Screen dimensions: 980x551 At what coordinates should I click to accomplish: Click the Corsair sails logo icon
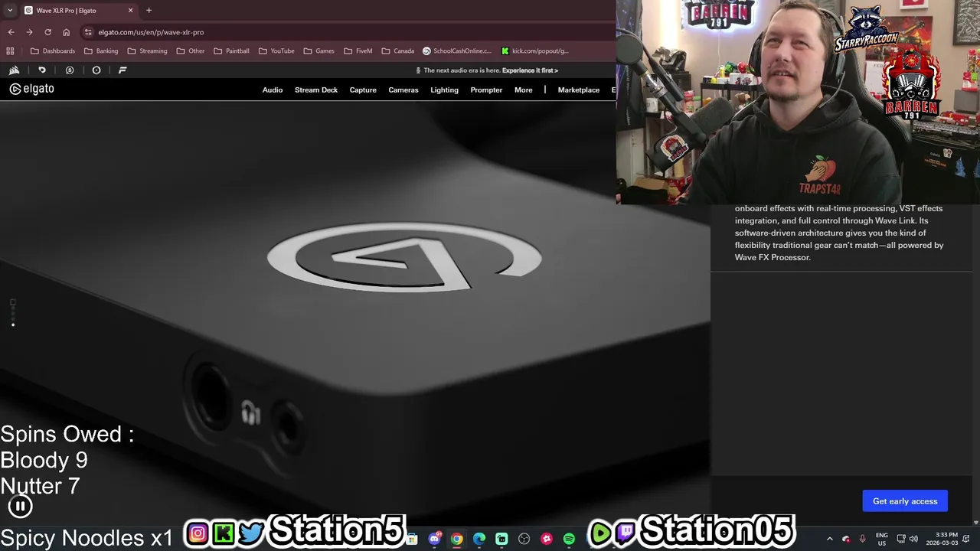click(x=14, y=70)
